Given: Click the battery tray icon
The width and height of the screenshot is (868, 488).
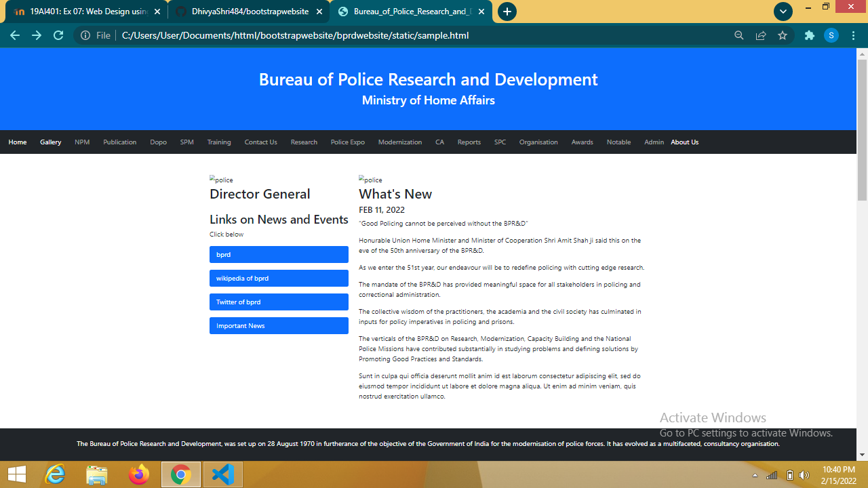Looking at the screenshot, I should point(789,475).
